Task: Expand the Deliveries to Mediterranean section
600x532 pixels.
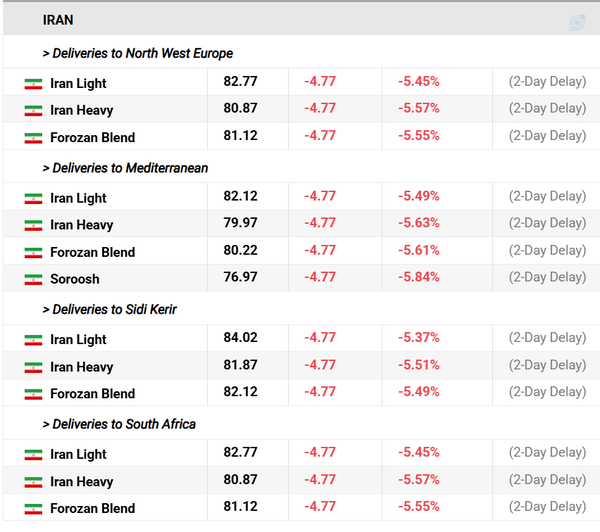Action: point(125,168)
